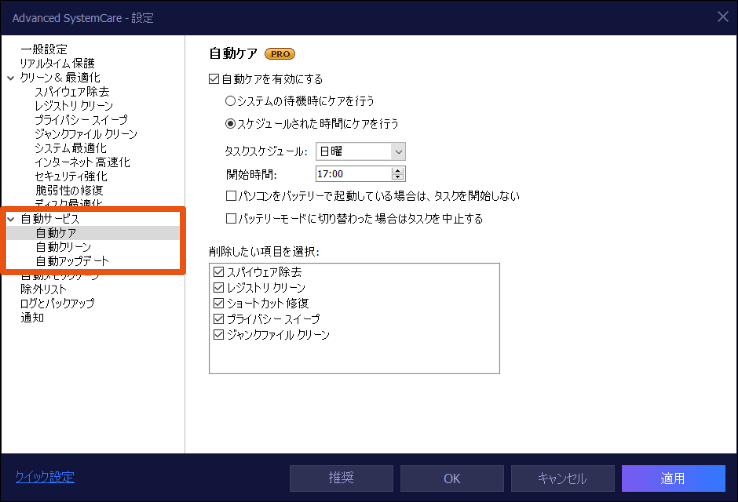This screenshot has width=738, height=502.
Task: Toggle the 自動ケアを有効にする checkbox
Action: (x=214, y=79)
